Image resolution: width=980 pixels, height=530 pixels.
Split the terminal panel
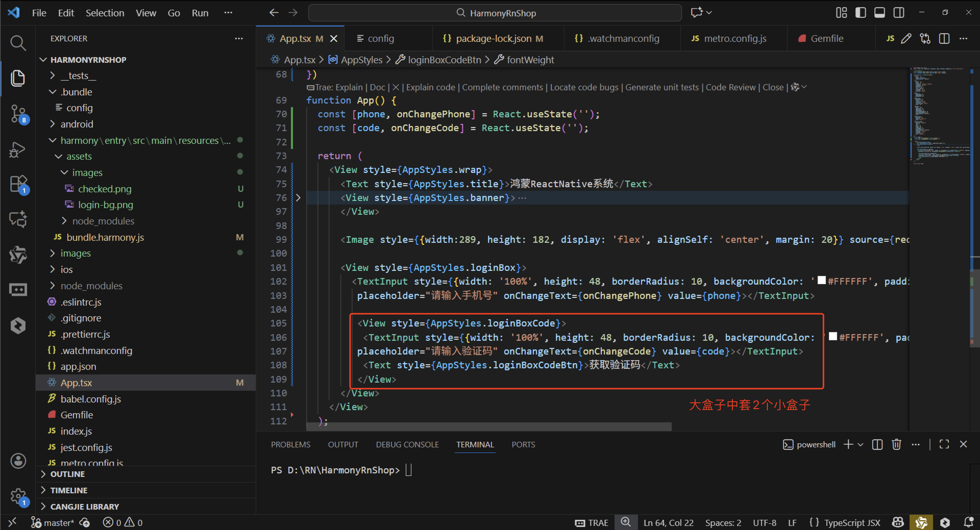[877, 445]
